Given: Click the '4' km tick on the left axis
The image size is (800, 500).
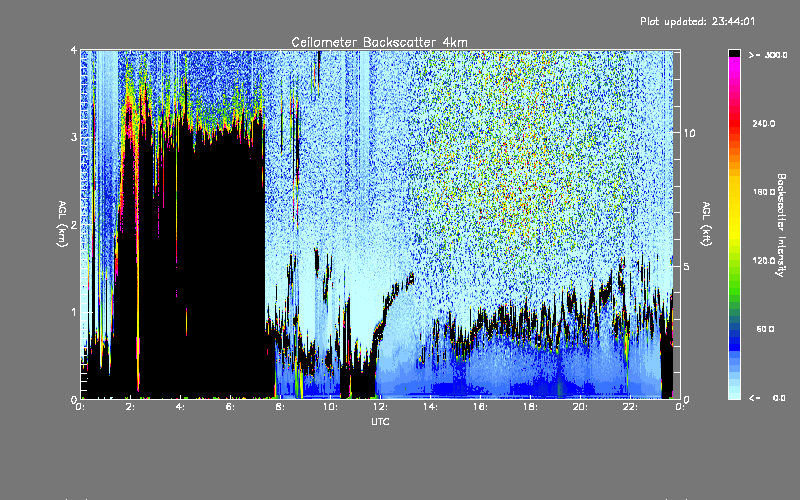Looking at the screenshot, I should (x=74, y=50).
